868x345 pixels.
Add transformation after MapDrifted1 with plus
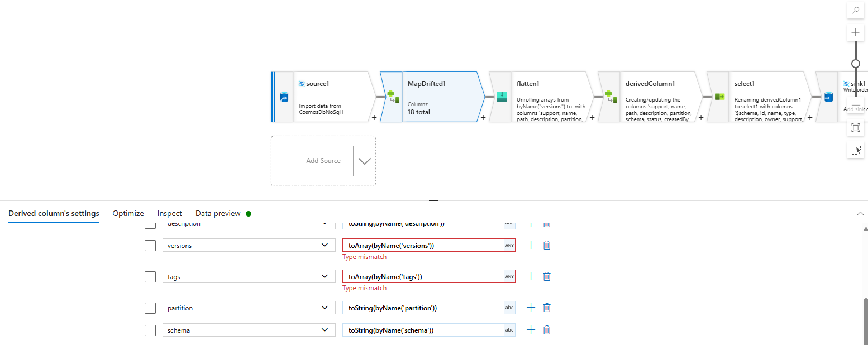tap(483, 117)
